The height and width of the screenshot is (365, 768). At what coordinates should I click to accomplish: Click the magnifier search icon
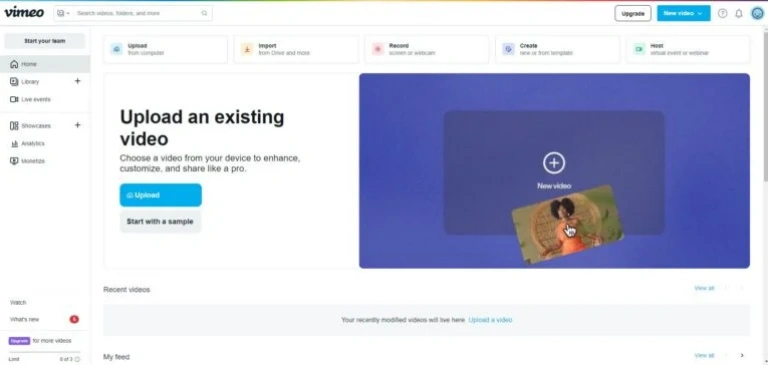pyautogui.click(x=204, y=13)
